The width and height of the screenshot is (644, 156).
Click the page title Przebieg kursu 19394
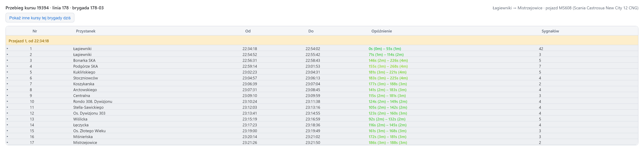pyautogui.click(x=55, y=8)
